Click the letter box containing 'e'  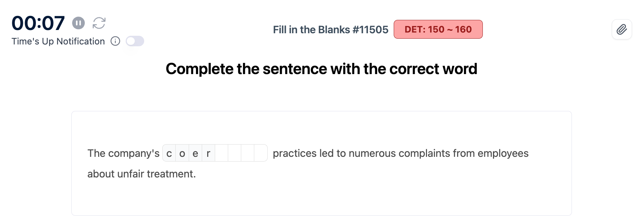(x=195, y=153)
